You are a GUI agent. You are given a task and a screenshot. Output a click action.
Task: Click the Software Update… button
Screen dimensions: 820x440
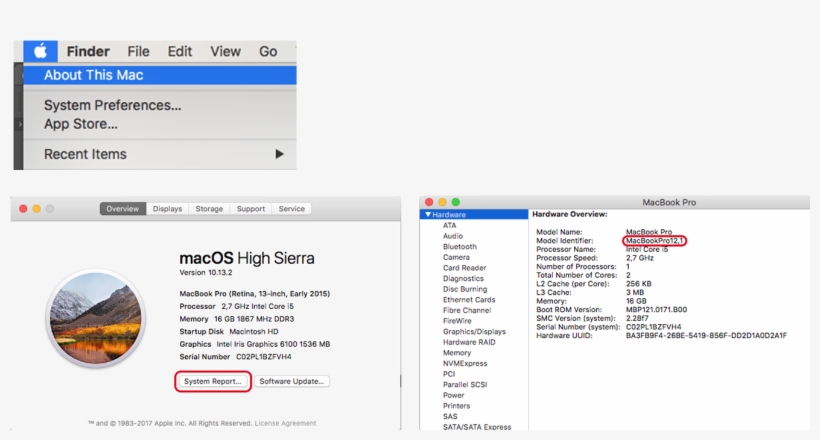point(291,381)
